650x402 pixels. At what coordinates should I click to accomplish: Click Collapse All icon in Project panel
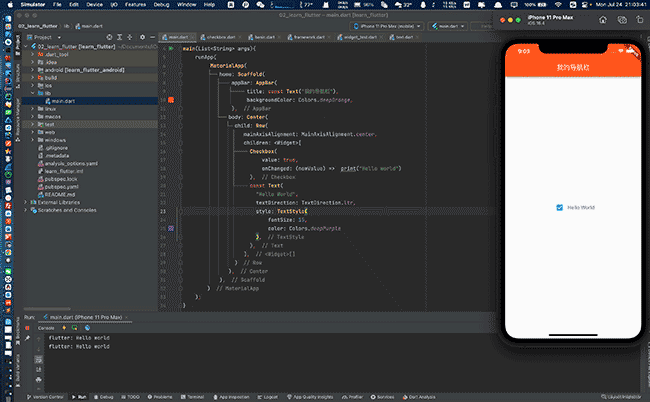(x=129, y=37)
